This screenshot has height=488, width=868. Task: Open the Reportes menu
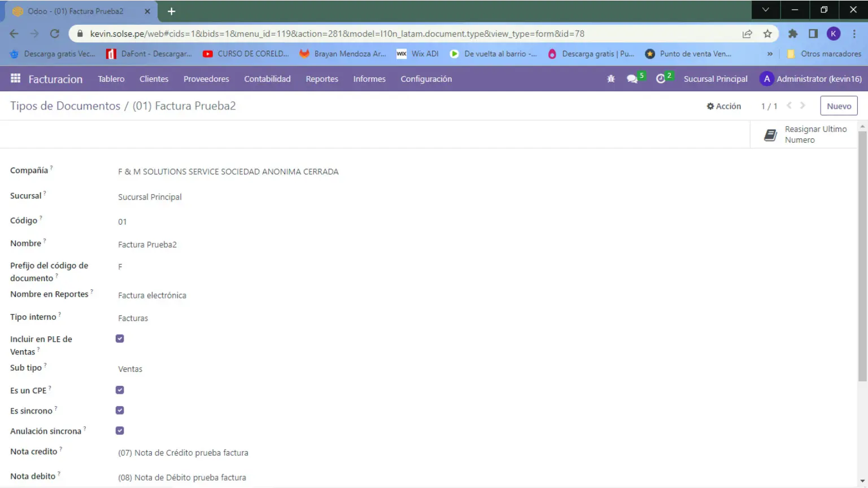point(322,79)
